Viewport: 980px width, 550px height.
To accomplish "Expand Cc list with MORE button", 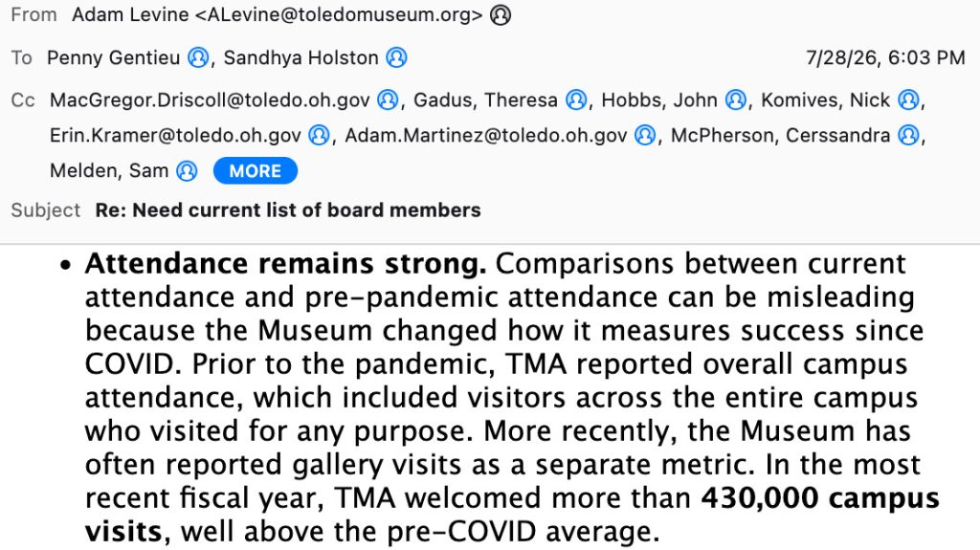I will pyautogui.click(x=255, y=170).
